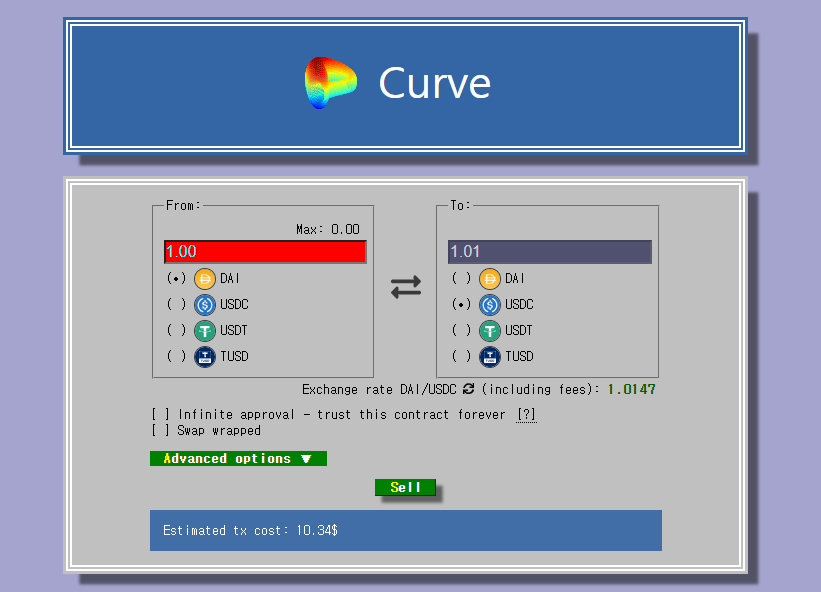
Task: Click the USDC coin icon in From panel
Action: click(x=205, y=305)
